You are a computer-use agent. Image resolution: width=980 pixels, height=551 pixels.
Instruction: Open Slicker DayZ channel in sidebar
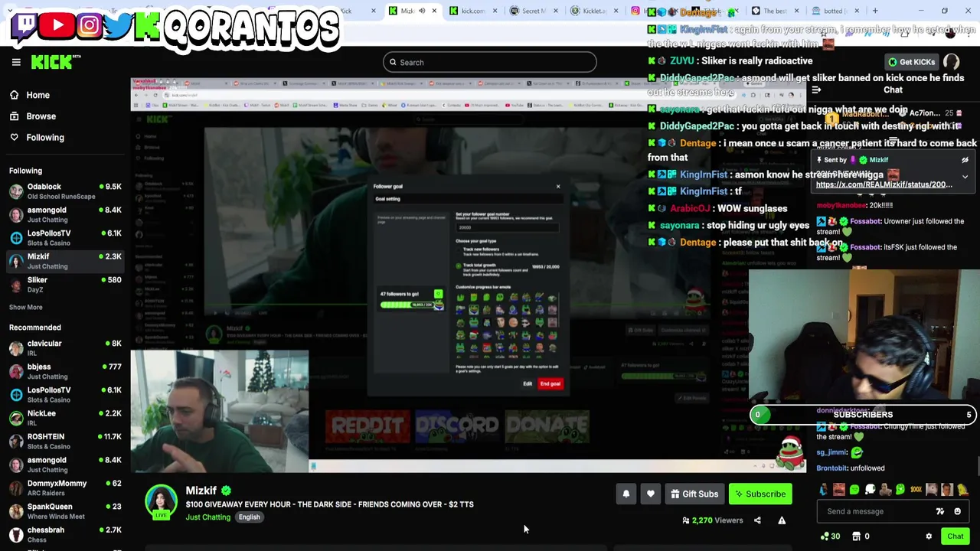point(65,285)
